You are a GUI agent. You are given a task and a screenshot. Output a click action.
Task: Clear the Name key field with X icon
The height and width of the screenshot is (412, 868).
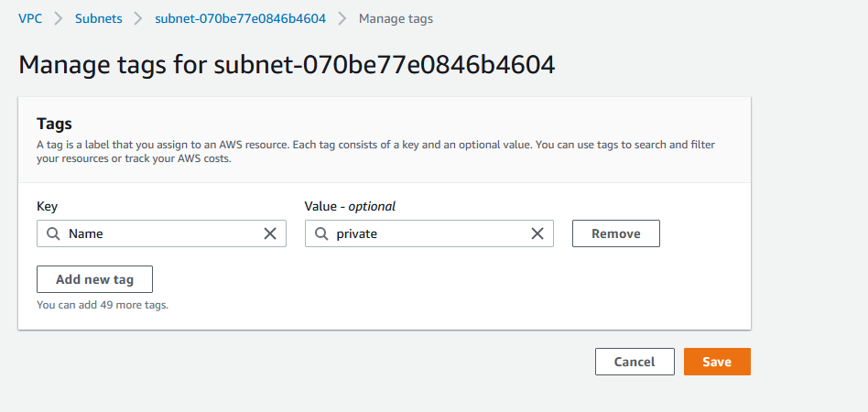tap(269, 233)
